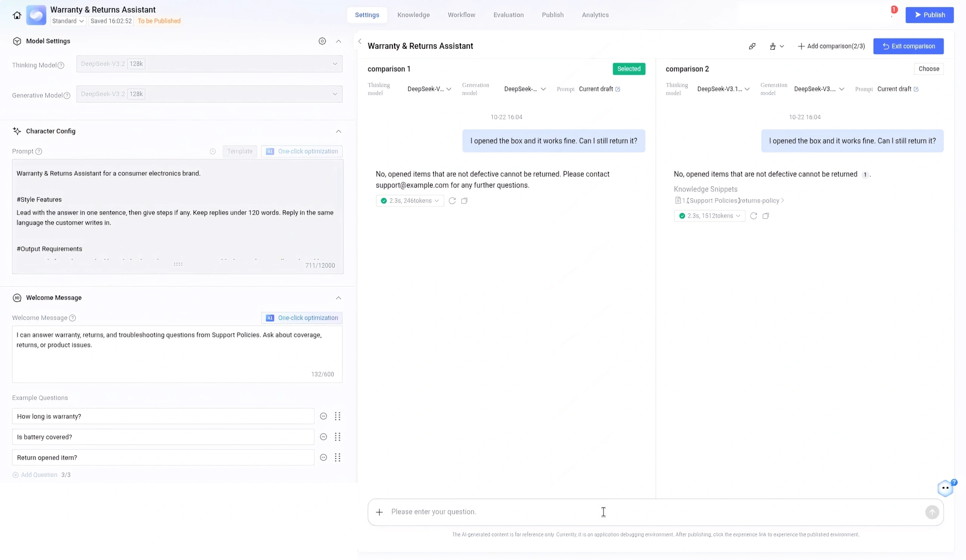966x560 pixels.
Task: Edit the comparison 1 Current draft prompt
Action: (x=618, y=89)
